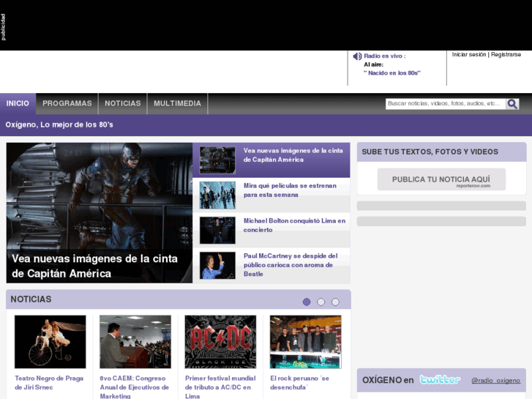Screen dimensions: 532x399
Task: Click the large featured caption about Capitán América
Action: (x=94, y=266)
